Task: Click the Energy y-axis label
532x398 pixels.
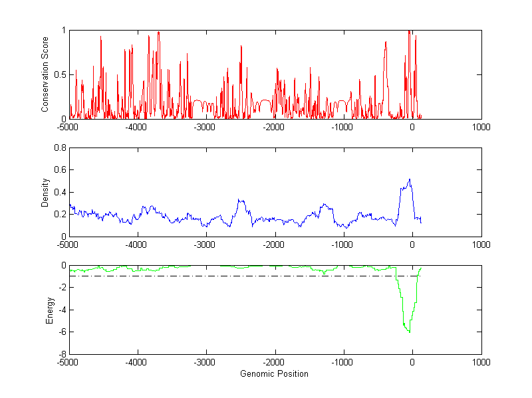Action: 49,310
